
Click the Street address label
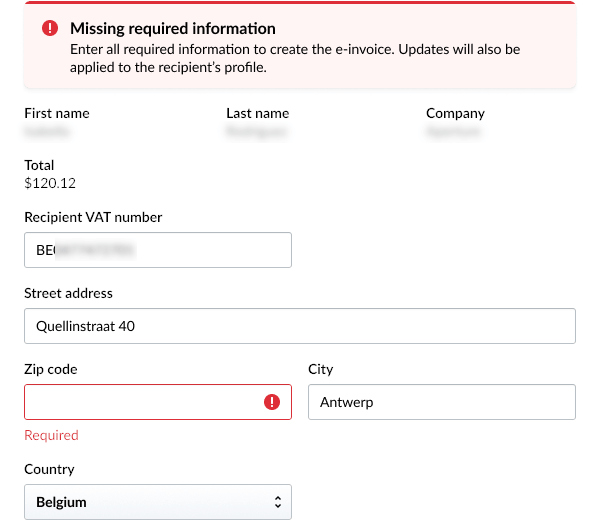point(68,293)
